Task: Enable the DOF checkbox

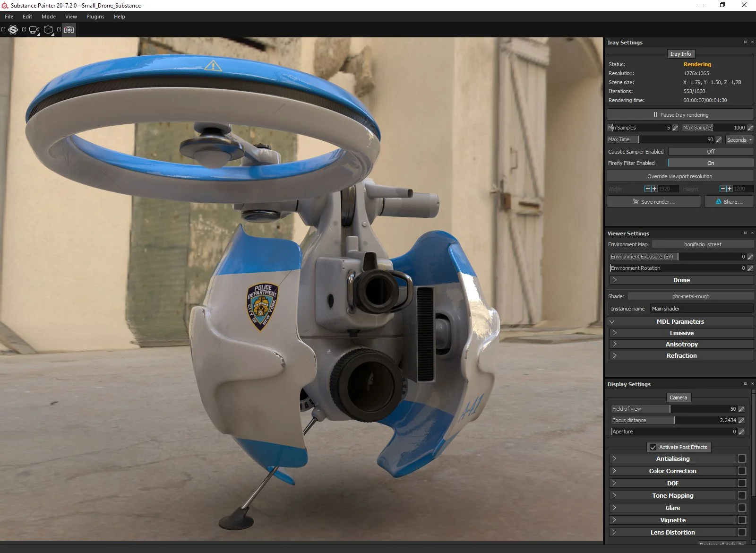Action: (x=742, y=483)
